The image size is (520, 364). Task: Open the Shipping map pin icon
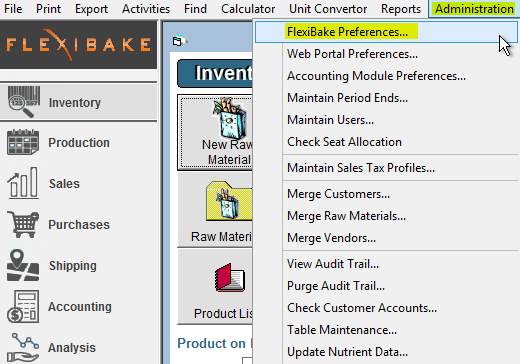click(23, 265)
